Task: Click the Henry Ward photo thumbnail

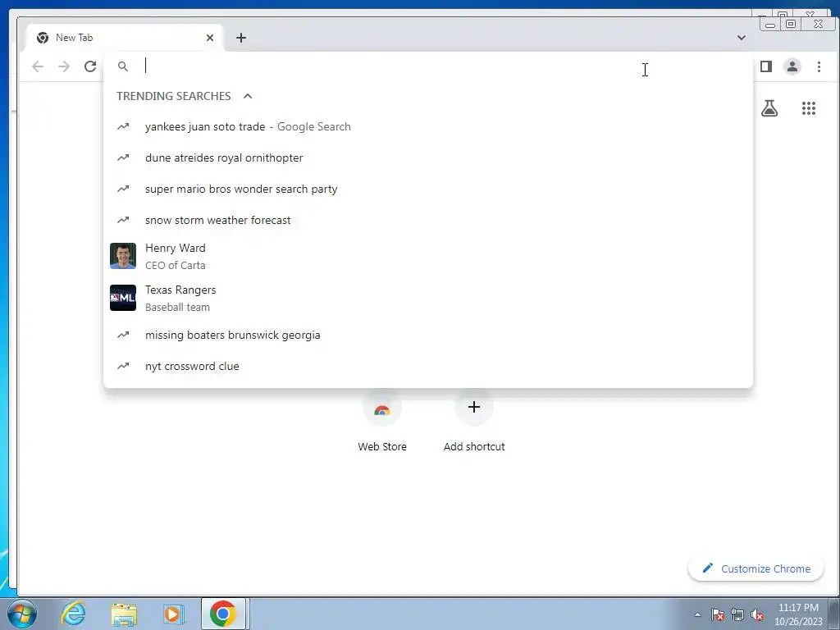Action: [123, 256]
